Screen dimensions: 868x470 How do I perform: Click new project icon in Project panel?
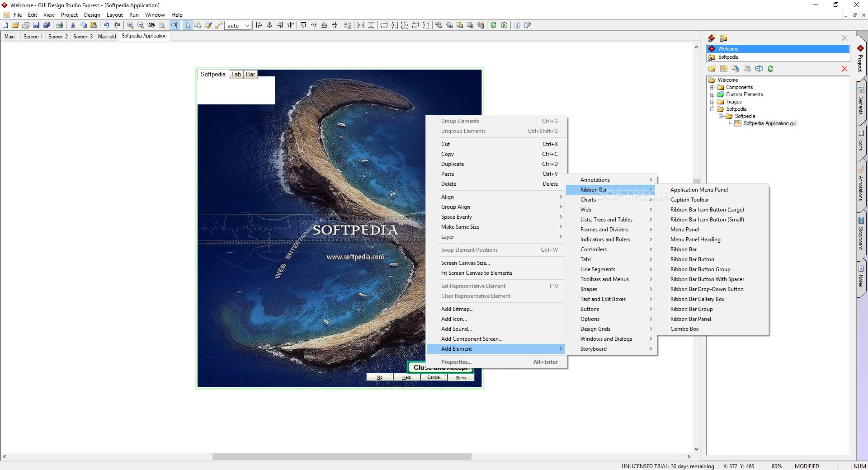(712, 38)
